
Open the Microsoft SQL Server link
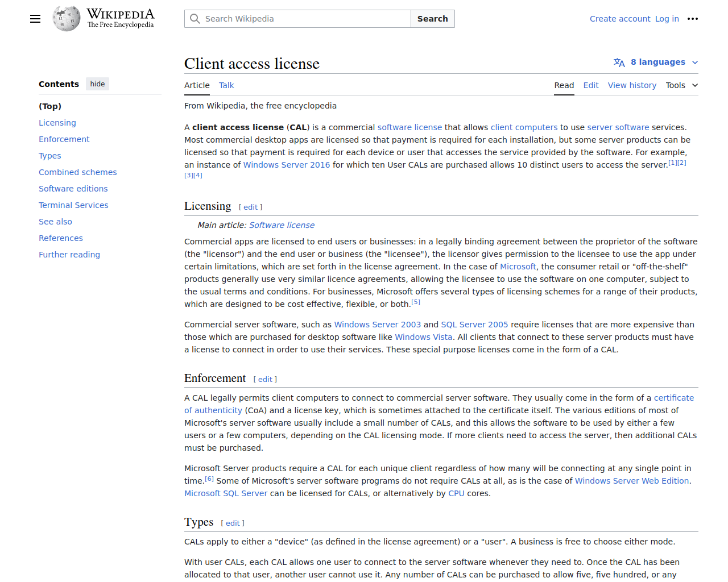[226, 493]
